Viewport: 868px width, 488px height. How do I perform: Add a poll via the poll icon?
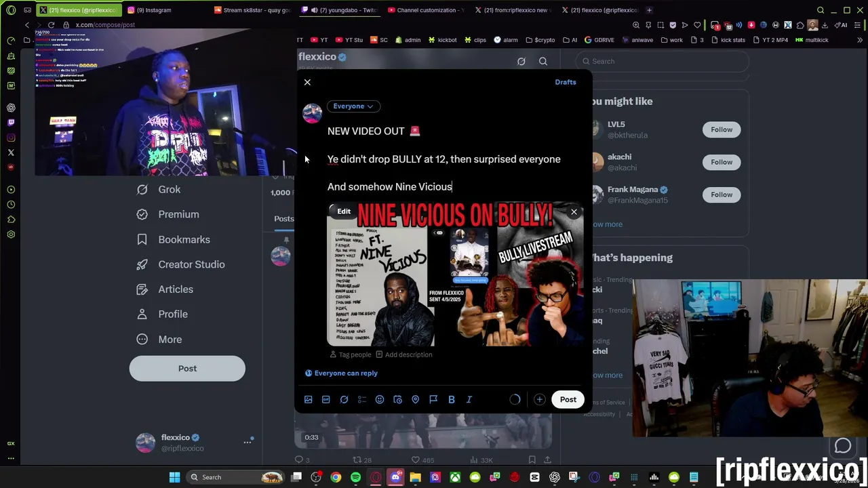(362, 400)
